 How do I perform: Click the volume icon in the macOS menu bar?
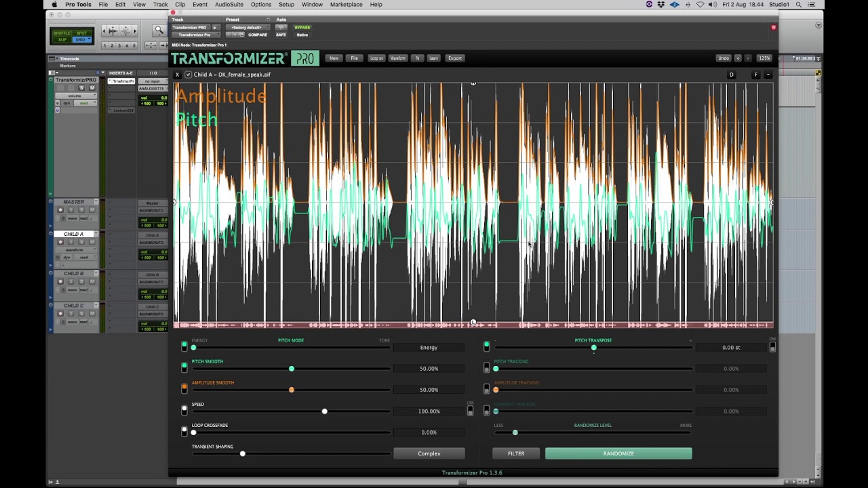pos(713,4)
